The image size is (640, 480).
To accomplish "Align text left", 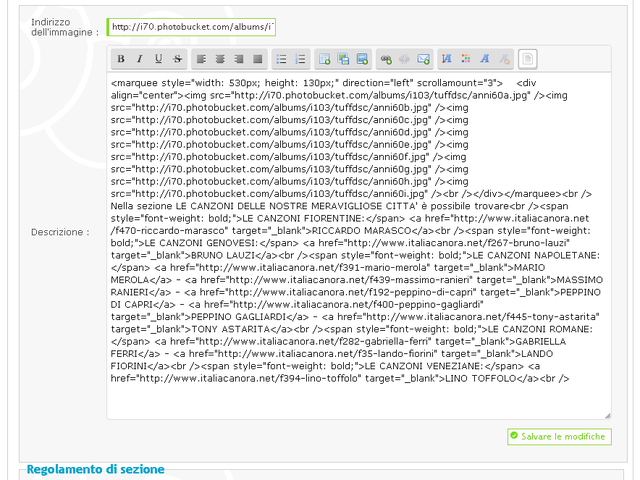I will [x=201, y=59].
